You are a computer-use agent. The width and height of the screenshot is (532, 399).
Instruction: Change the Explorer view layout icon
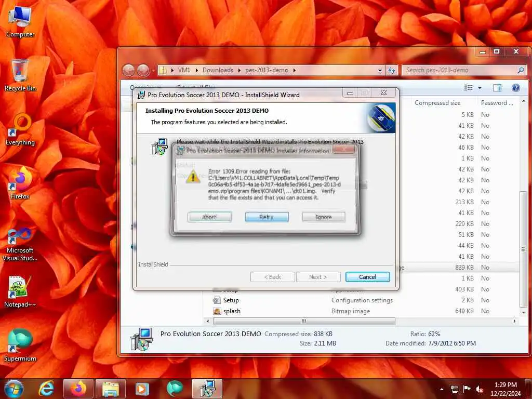[x=469, y=88]
